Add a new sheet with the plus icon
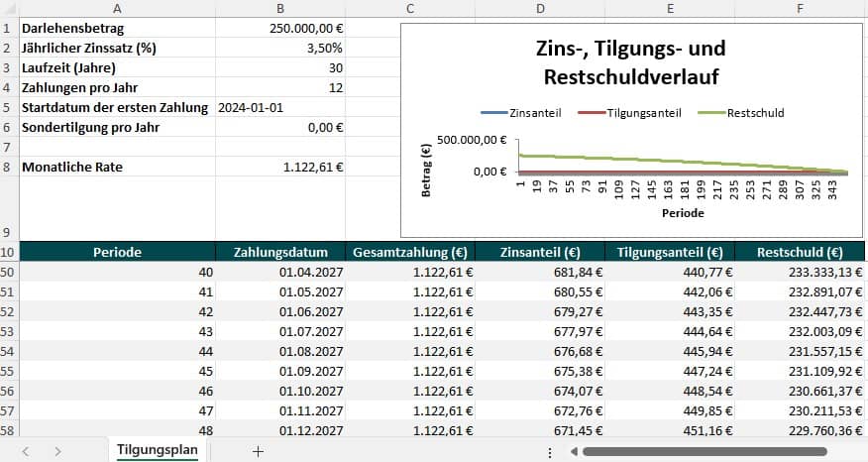This screenshot has height=462, width=868. pyautogui.click(x=258, y=451)
